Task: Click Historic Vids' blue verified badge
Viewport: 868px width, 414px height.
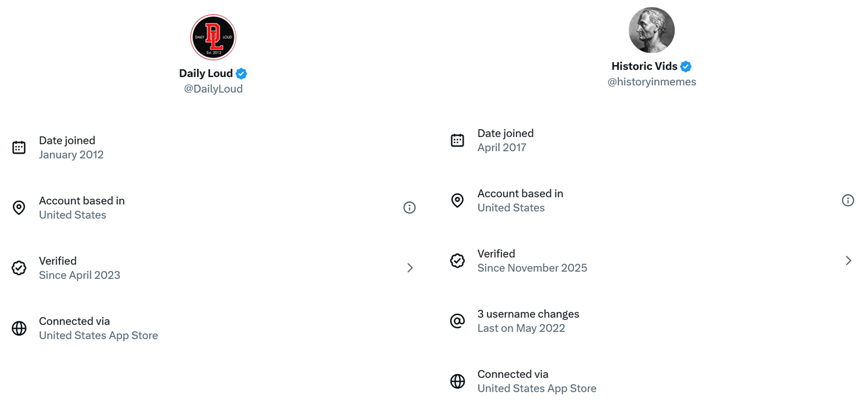Action: 686,67
